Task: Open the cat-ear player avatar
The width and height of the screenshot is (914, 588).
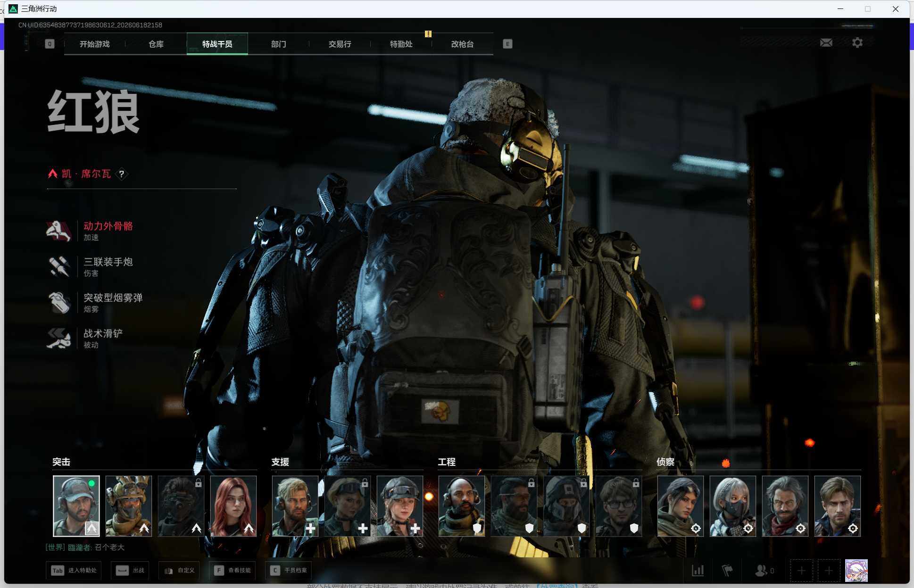Action: click(x=856, y=571)
